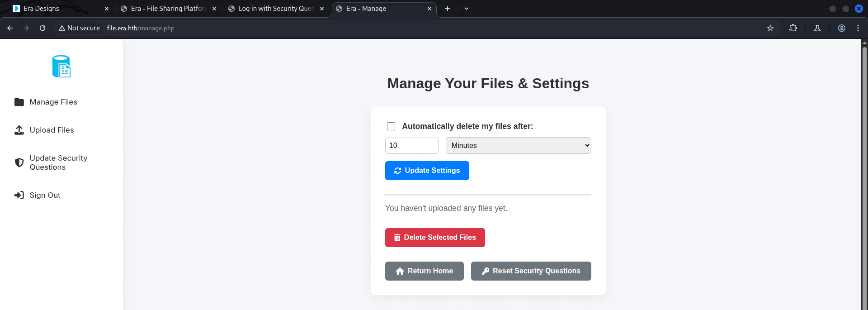
Task: Open the browser three-dot menu
Action: click(x=858, y=28)
